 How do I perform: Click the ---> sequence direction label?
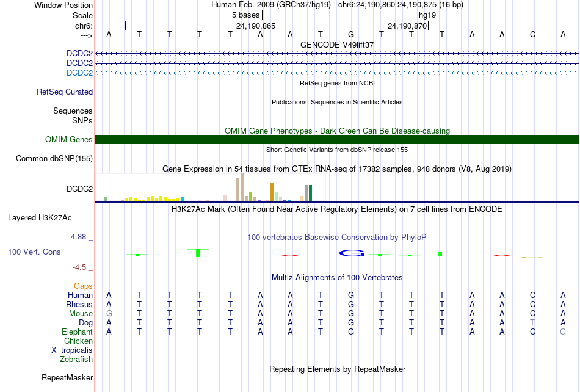(x=86, y=35)
